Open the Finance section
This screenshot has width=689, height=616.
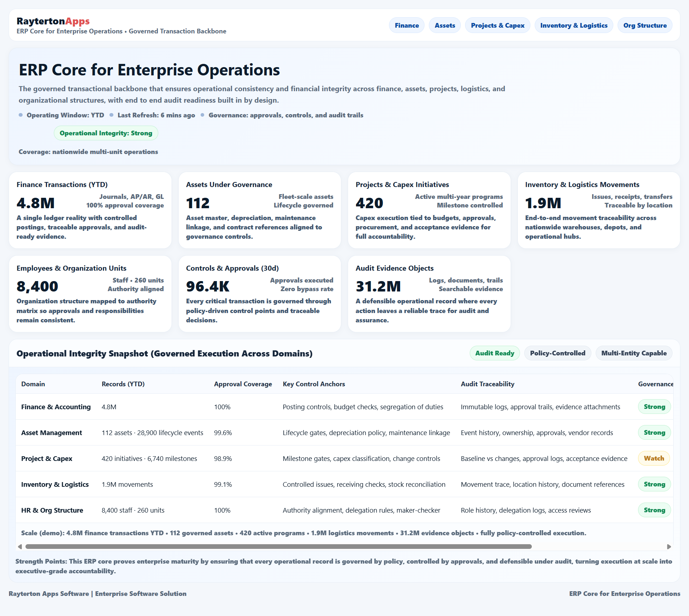pyautogui.click(x=407, y=25)
